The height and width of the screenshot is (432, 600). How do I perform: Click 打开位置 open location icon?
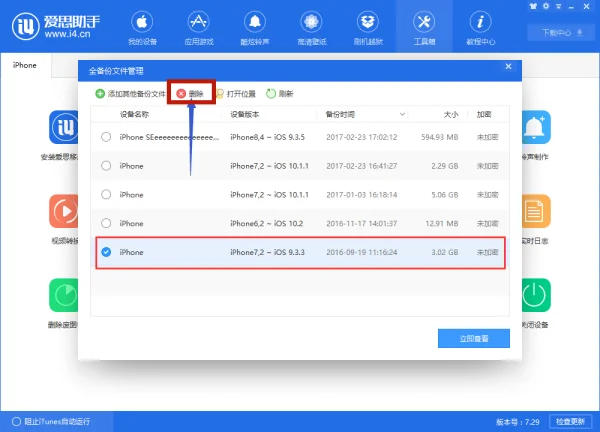[220, 93]
